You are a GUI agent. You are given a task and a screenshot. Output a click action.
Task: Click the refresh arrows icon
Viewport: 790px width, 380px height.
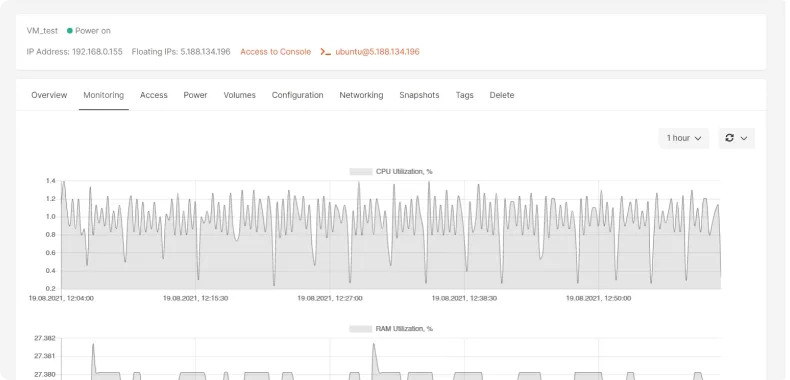729,138
